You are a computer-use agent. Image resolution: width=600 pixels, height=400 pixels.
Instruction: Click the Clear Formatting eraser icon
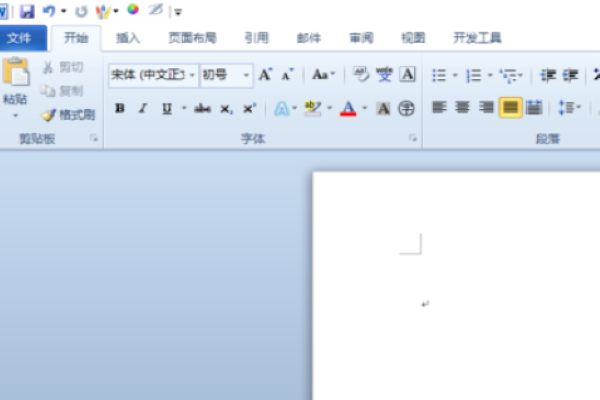[x=360, y=74]
